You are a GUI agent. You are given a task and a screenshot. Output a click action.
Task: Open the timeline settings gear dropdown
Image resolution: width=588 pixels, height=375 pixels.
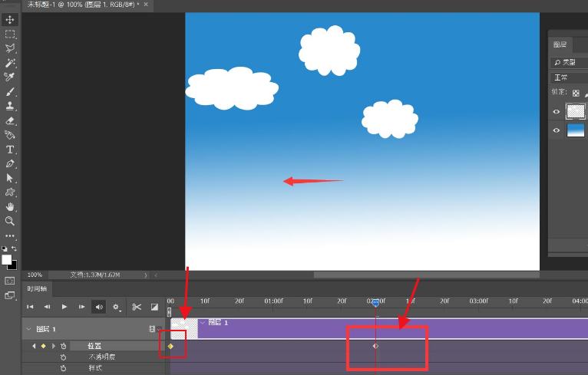point(117,307)
